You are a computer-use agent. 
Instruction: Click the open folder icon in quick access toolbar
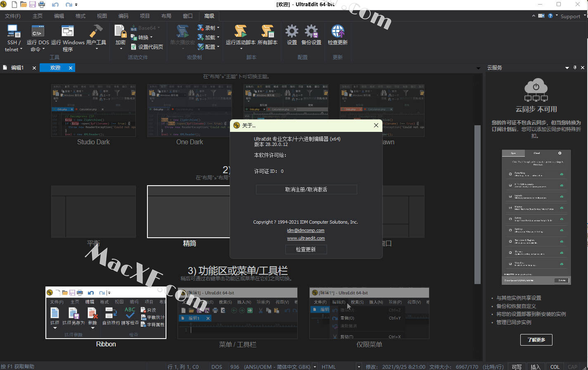pos(24,5)
